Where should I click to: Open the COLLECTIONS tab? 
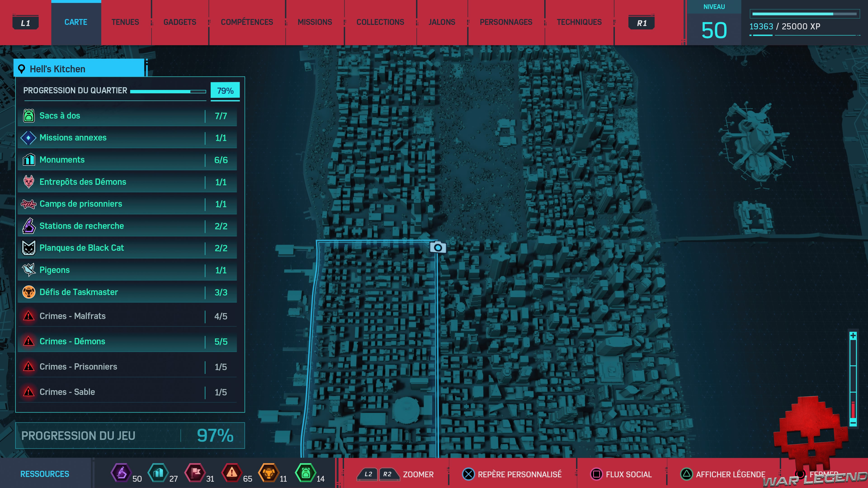pyautogui.click(x=380, y=22)
